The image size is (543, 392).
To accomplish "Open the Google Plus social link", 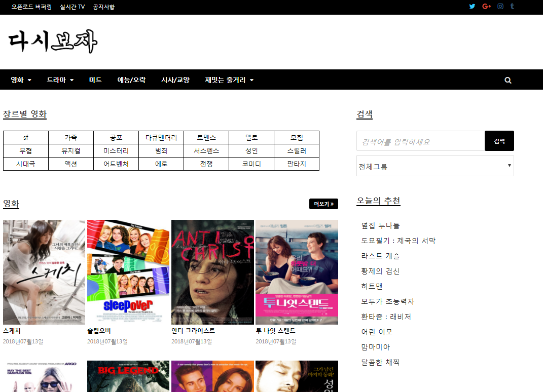I will (487, 6).
